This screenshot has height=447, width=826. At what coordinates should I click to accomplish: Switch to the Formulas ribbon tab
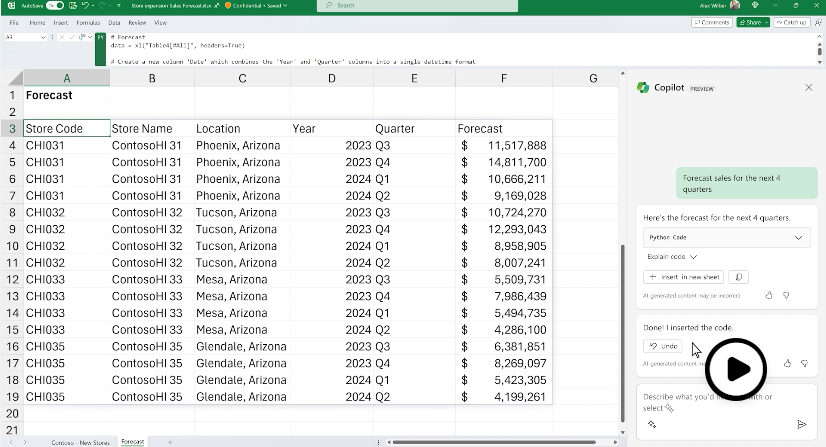click(88, 23)
